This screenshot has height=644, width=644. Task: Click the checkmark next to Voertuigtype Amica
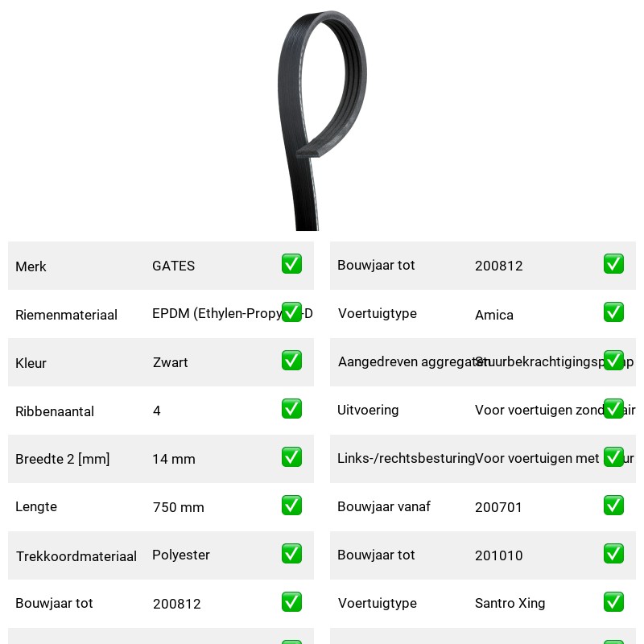tap(613, 312)
